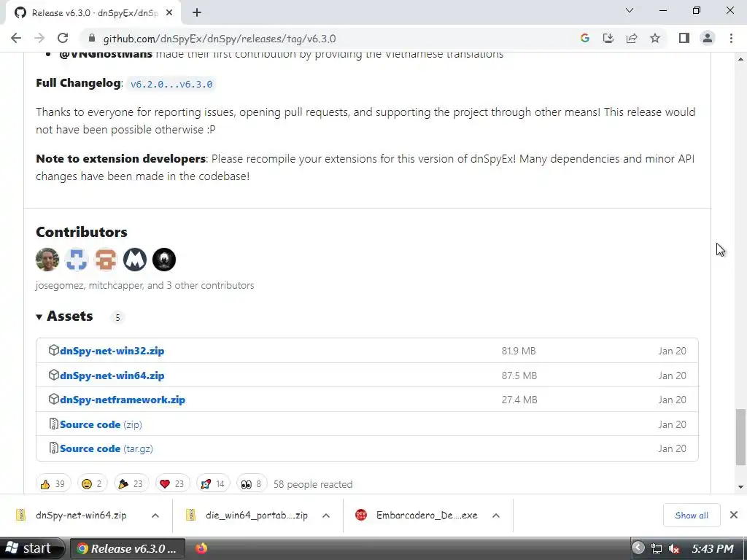Screen dimensions: 747x560
Task: Open the @VNGhostMans profile mention
Action: point(106,54)
